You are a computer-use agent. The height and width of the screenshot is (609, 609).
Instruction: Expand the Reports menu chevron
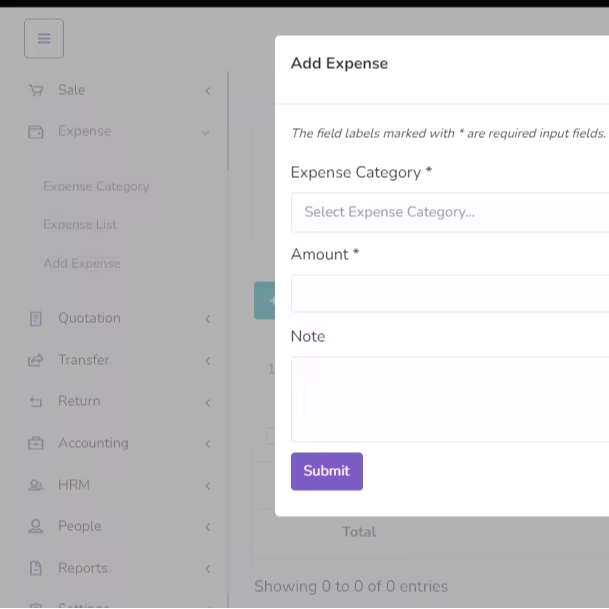[x=208, y=569]
